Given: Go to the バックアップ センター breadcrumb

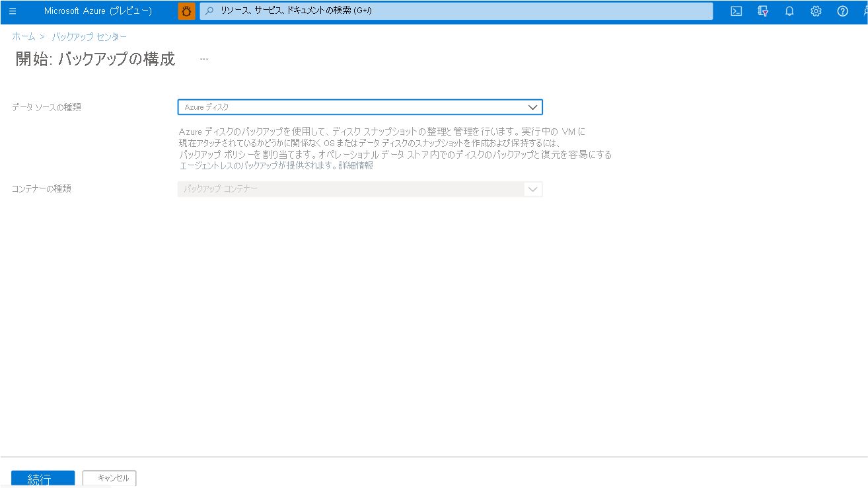Looking at the screenshot, I should 89,36.
